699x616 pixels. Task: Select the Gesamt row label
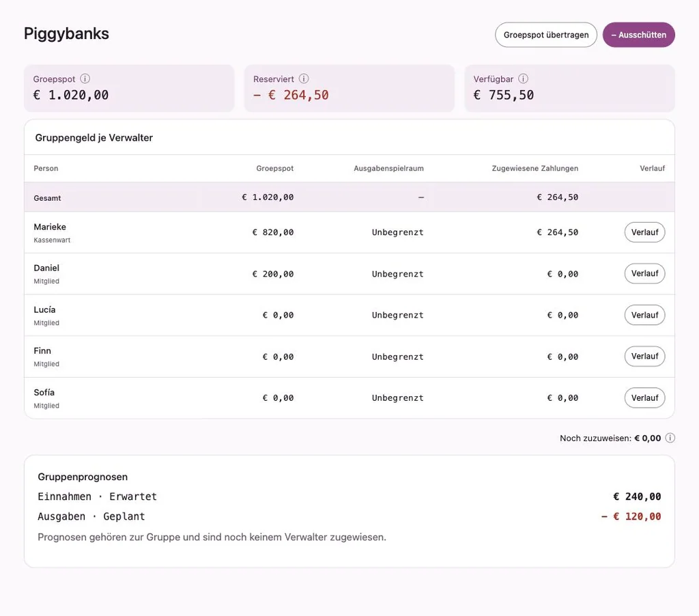click(47, 198)
